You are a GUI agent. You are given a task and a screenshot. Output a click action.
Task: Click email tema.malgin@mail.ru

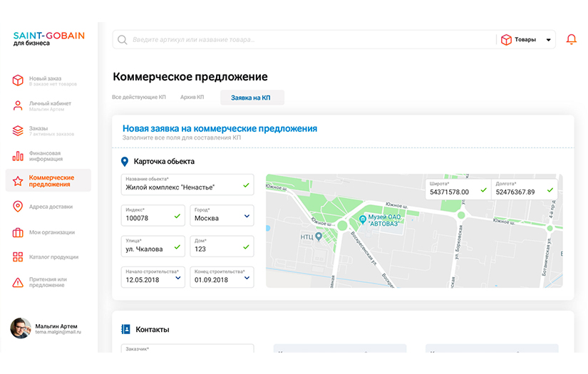tap(58, 332)
